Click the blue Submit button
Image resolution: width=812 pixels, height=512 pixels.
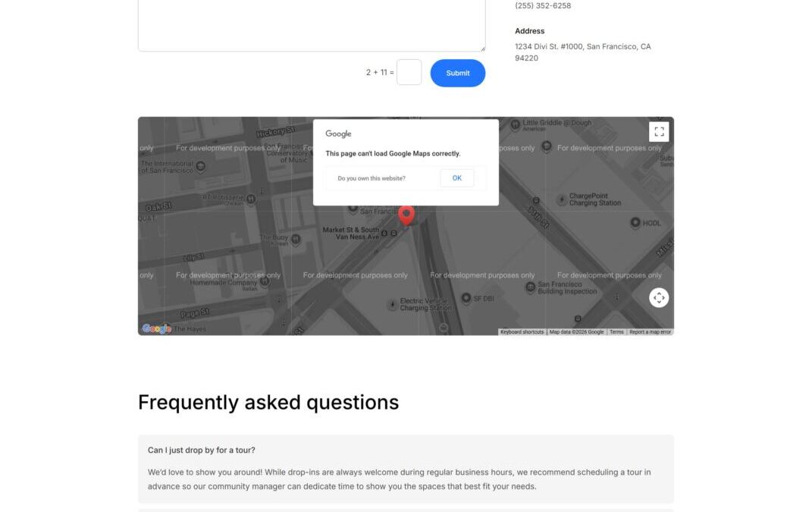tap(457, 73)
